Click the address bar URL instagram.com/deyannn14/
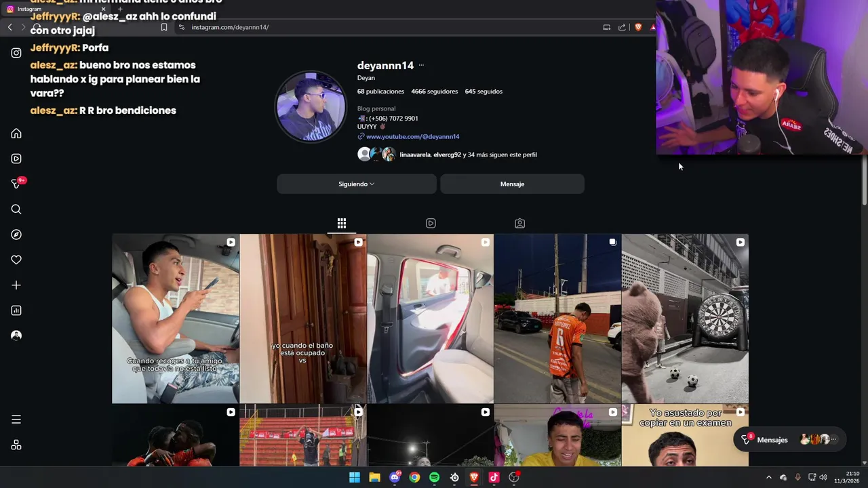868x488 pixels. (x=230, y=27)
